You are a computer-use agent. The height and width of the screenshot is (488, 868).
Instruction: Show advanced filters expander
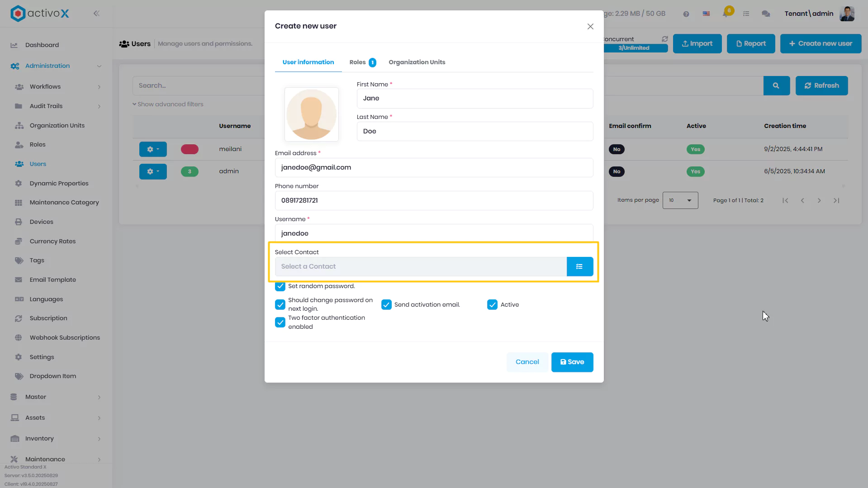pyautogui.click(x=168, y=104)
